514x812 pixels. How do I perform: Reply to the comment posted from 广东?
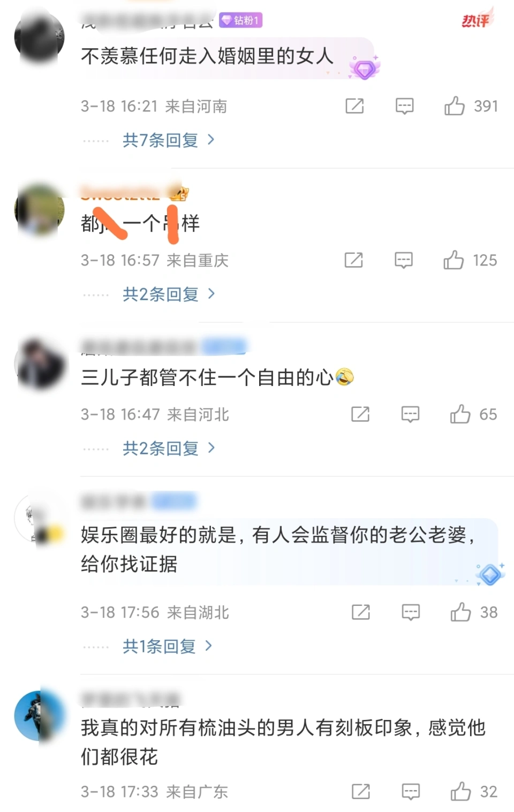[x=411, y=791]
